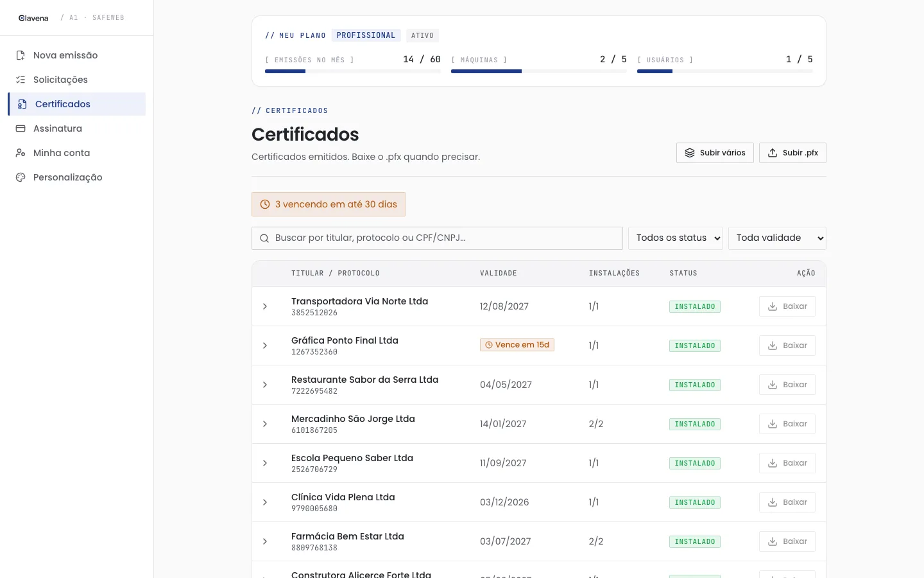Open Solicitações from the sidebar
924x578 pixels.
point(77,80)
